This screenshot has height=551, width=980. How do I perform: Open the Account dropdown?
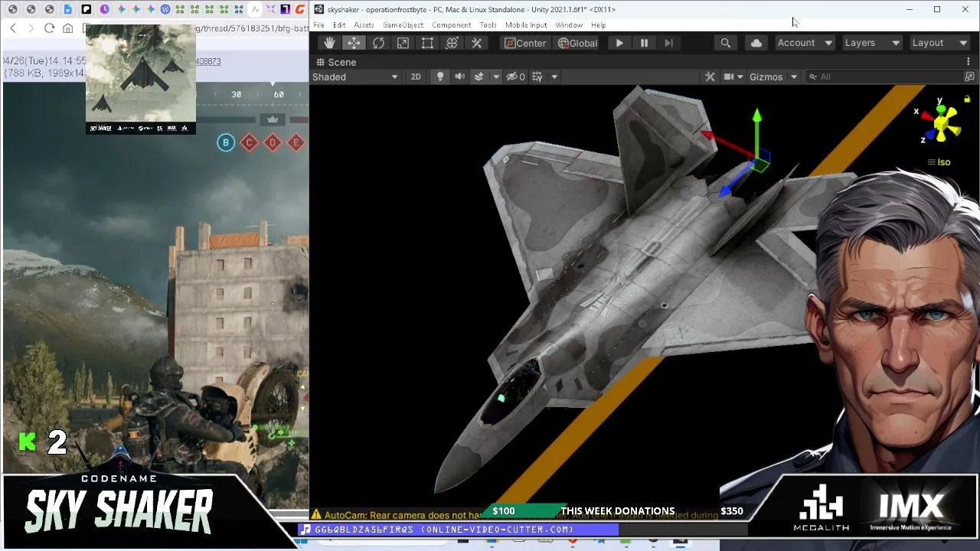coord(805,43)
